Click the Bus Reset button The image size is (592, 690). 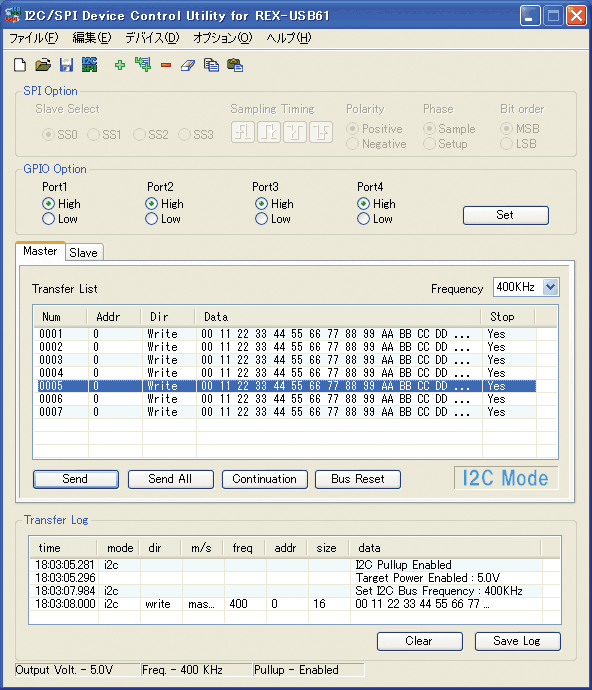tap(358, 479)
